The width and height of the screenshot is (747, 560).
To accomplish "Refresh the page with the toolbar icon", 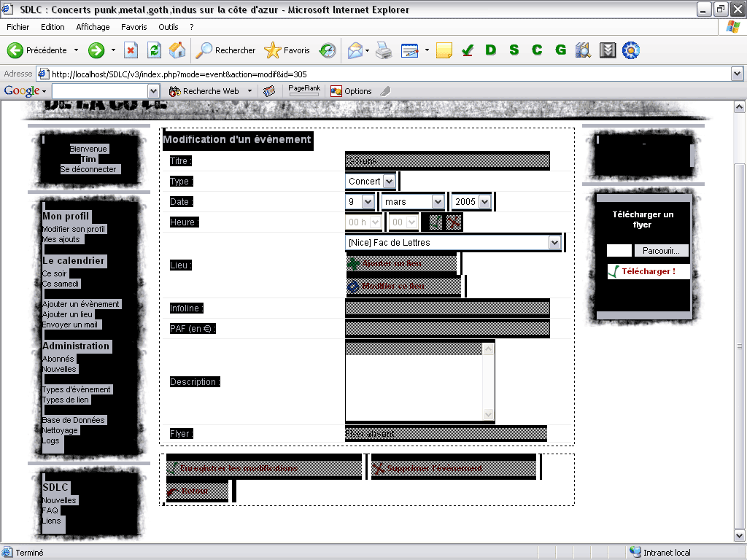I will pyautogui.click(x=154, y=50).
